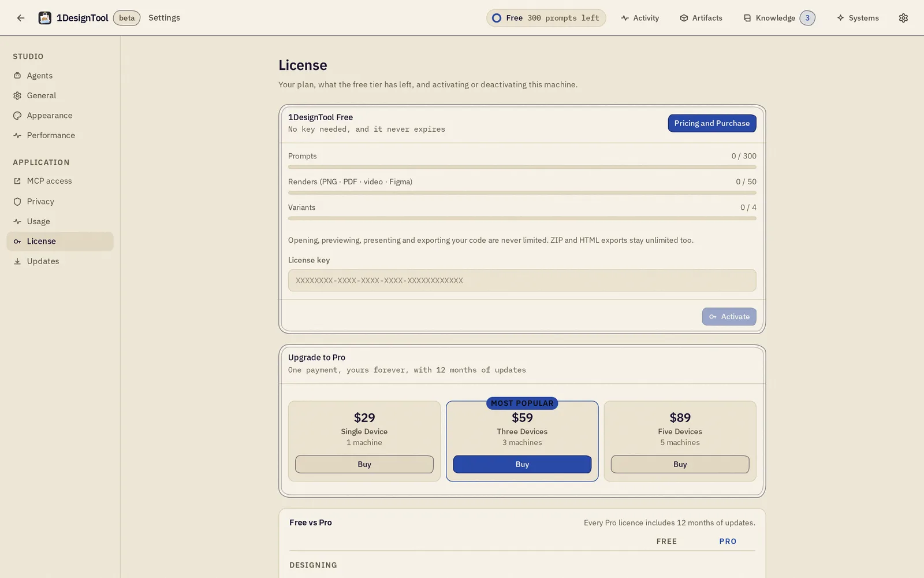Viewport: 924px width, 578px height.
Task: Click the Usage pulse icon
Action: (17, 221)
